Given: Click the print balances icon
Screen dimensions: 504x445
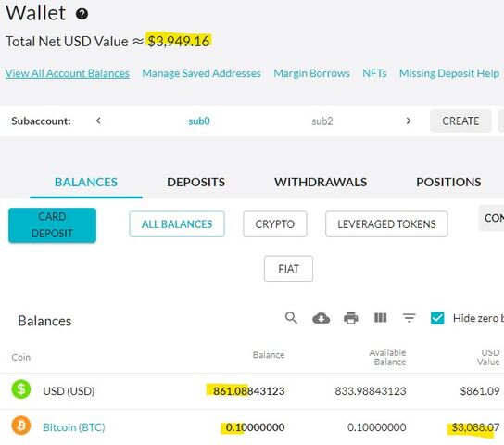Looking at the screenshot, I should (351, 318).
